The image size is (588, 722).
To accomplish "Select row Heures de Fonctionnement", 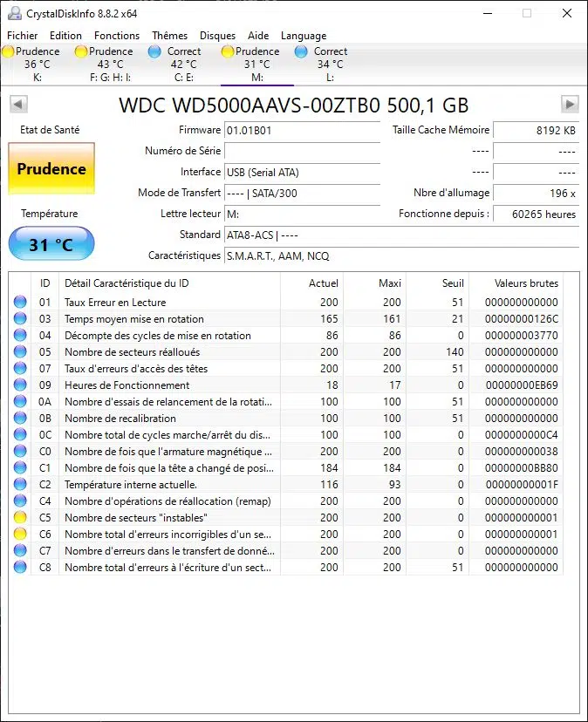I will 286,385.
